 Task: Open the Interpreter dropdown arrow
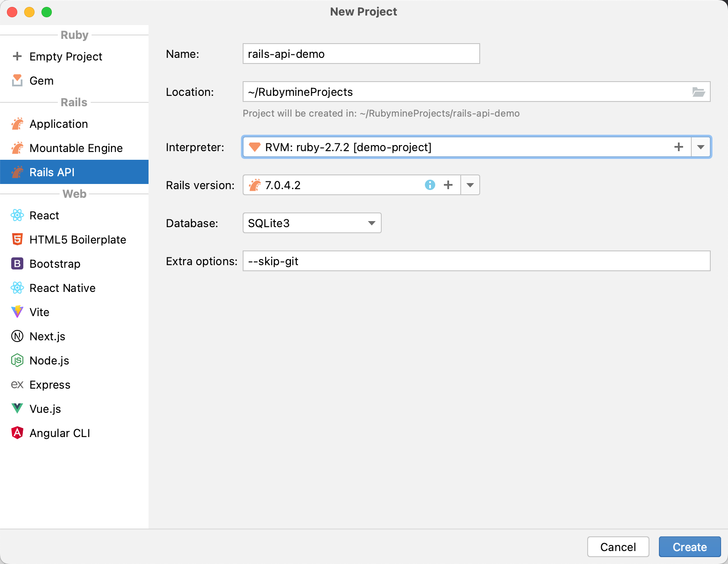click(x=701, y=147)
